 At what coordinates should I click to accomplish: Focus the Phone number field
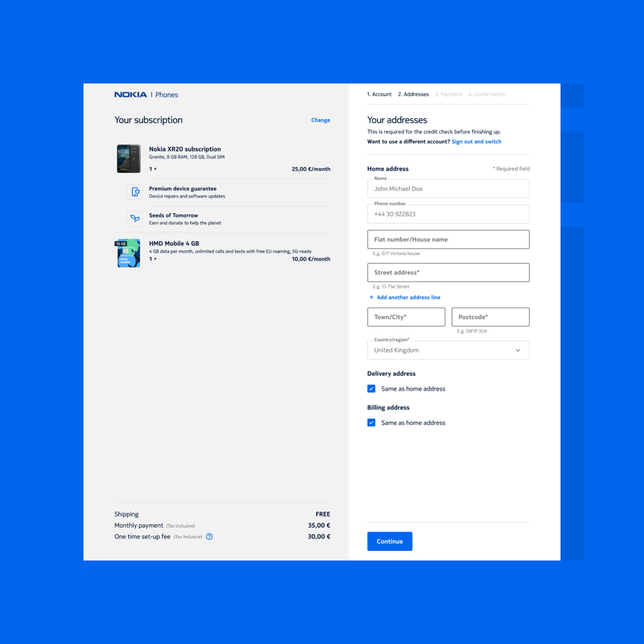coord(448,214)
